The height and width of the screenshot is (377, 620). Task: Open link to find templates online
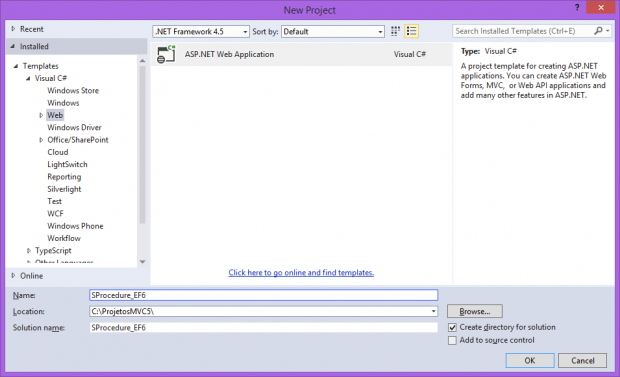click(301, 273)
